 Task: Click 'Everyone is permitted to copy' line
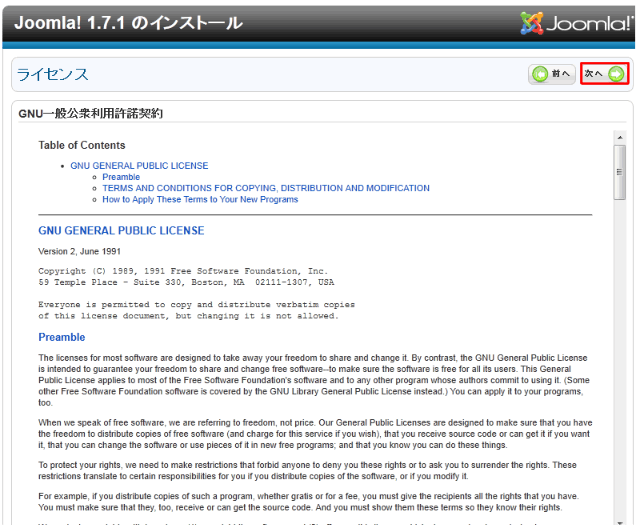(197, 304)
